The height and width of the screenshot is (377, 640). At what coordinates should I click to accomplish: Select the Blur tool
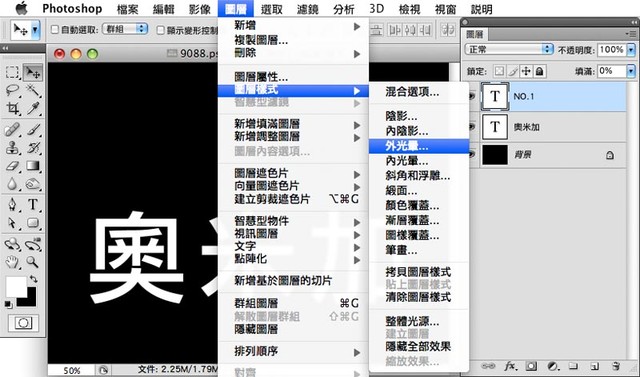coord(12,184)
